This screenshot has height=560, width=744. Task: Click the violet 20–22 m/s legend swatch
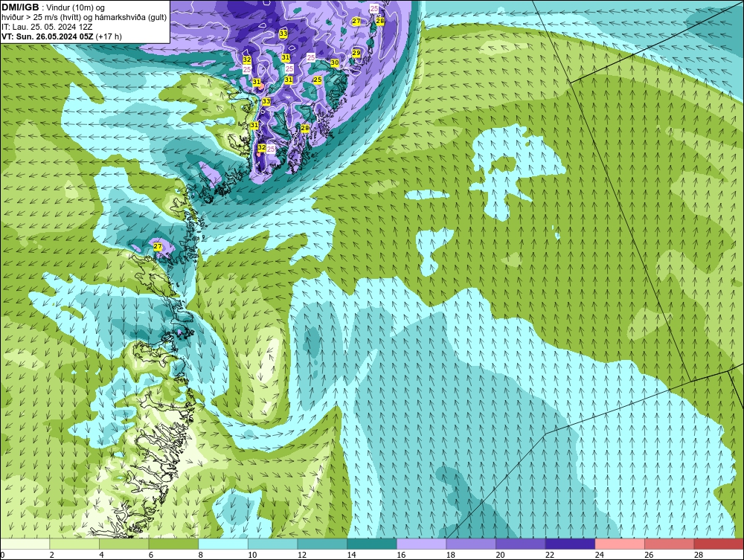(x=521, y=544)
